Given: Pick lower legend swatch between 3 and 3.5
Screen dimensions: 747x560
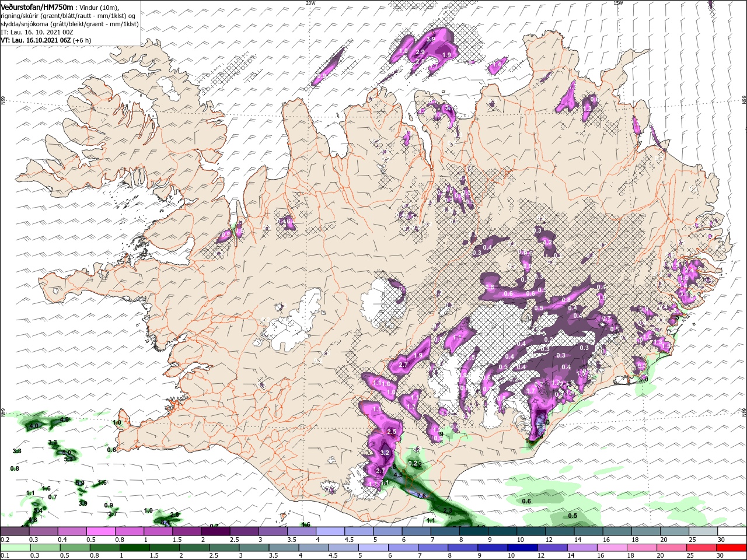Looking at the screenshot, I should pos(253,548).
